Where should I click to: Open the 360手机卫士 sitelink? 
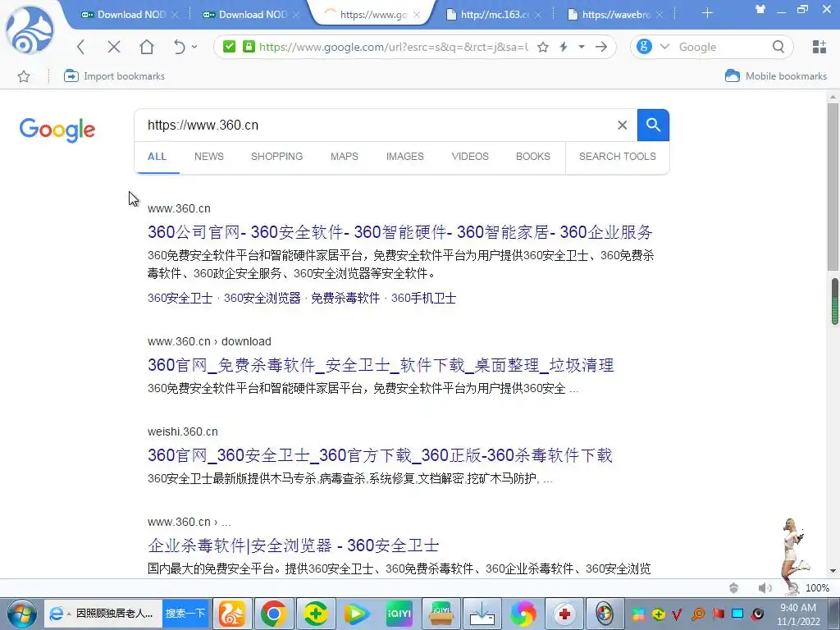pos(423,298)
